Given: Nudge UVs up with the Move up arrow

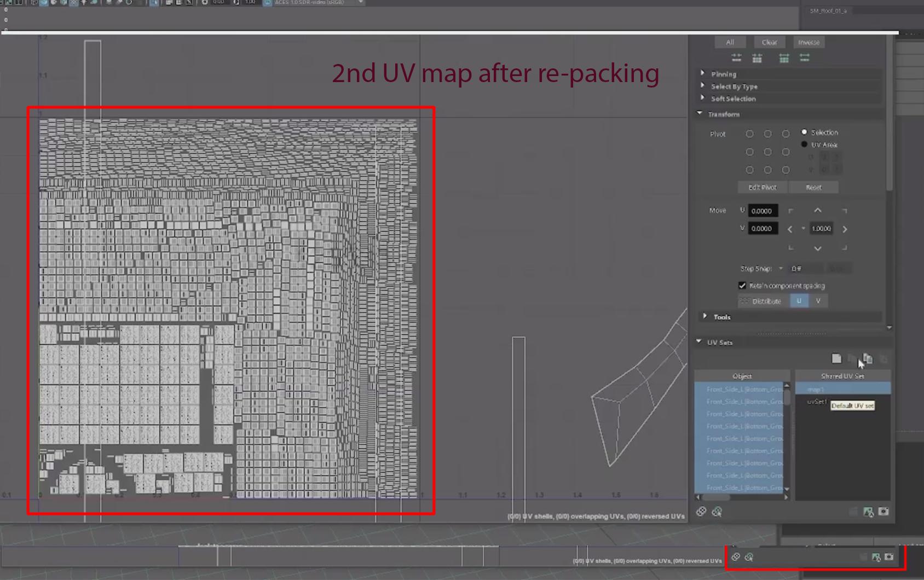Looking at the screenshot, I should click(x=817, y=211).
